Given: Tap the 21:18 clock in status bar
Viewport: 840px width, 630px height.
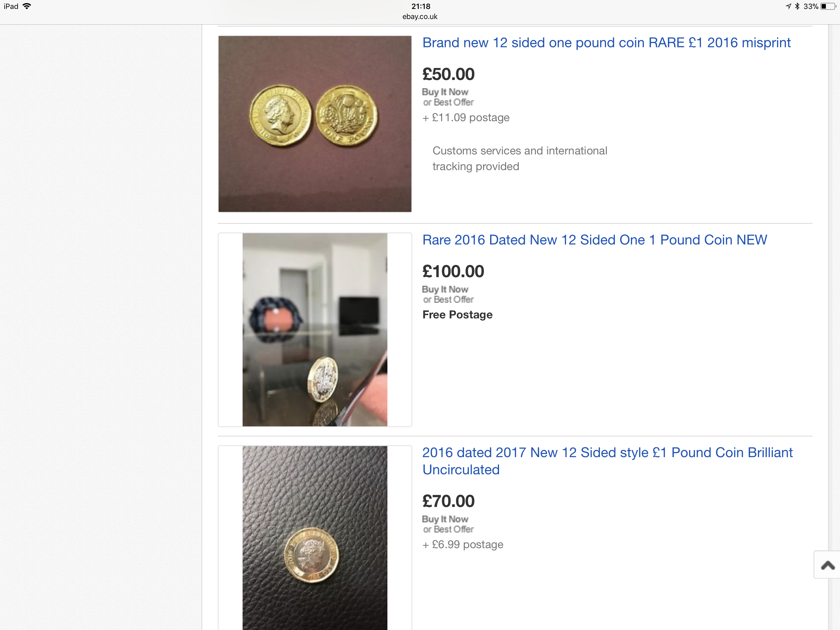Looking at the screenshot, I should coord(421,6).
